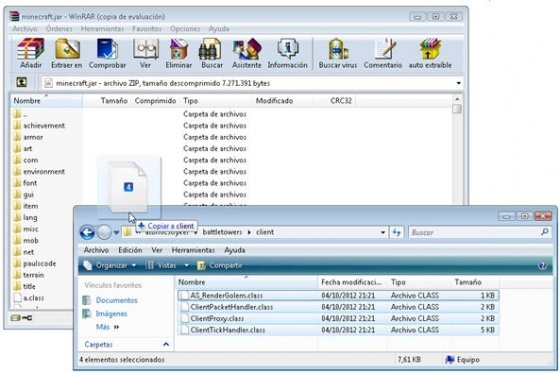
Task: Select the mob folder in WinRAR
Action: tap(26, 240)
